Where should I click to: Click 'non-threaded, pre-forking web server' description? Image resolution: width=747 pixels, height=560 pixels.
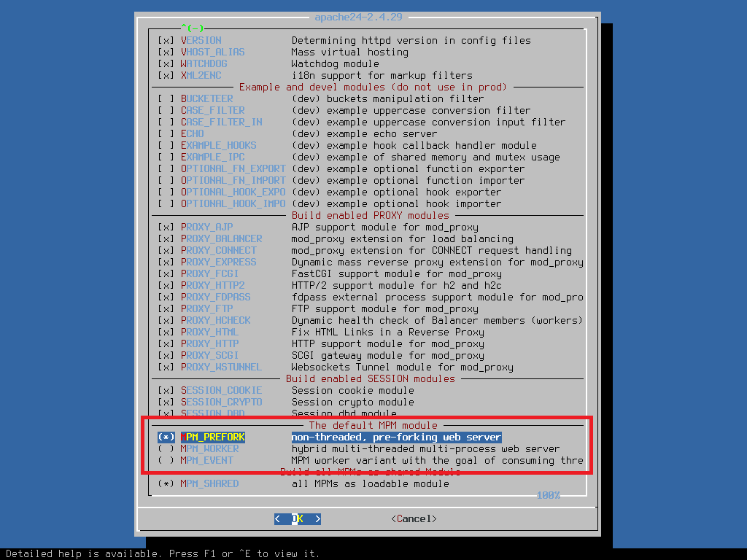coord(396,437)
